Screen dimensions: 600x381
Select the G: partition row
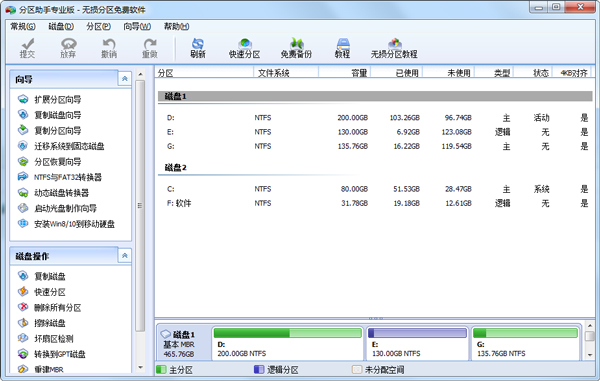click(x=375, y=146)
